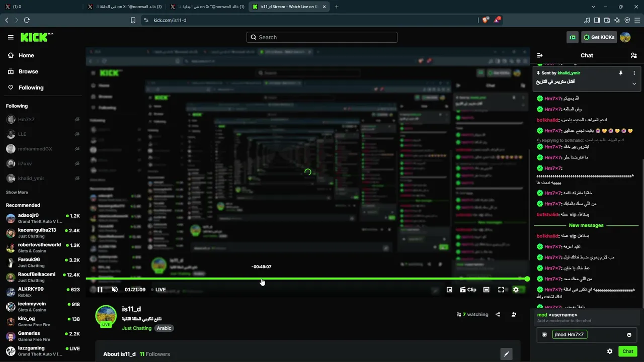Open recommended channel iceinmyvein
The image size is (644, 362).
coord(42,307)
